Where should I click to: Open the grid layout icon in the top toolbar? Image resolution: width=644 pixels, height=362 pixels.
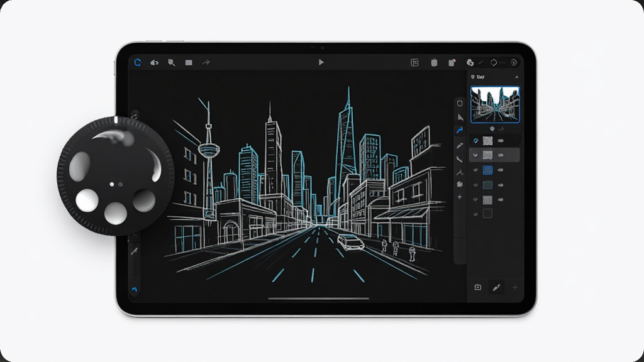pyautogui.click(x=414, y=62)
